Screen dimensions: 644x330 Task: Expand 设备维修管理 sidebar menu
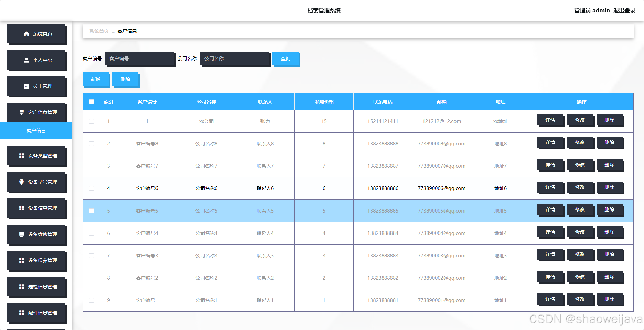click(36, 235)
